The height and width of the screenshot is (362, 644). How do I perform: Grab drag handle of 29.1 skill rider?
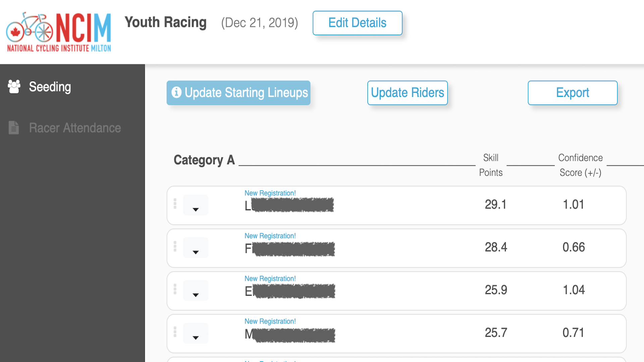pyautogui.click(x=175, y=204)
